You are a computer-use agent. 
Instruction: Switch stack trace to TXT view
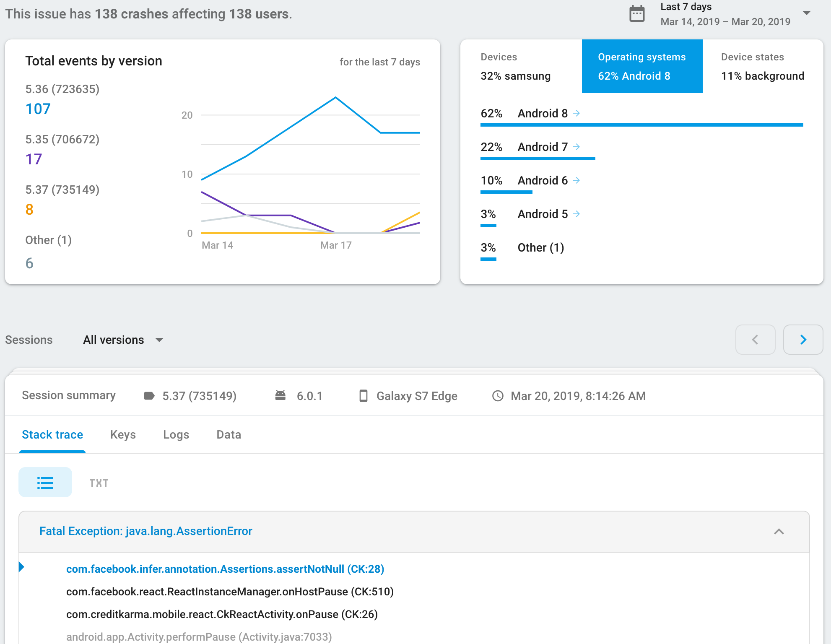pyautogui.click(x=99, y=483)
